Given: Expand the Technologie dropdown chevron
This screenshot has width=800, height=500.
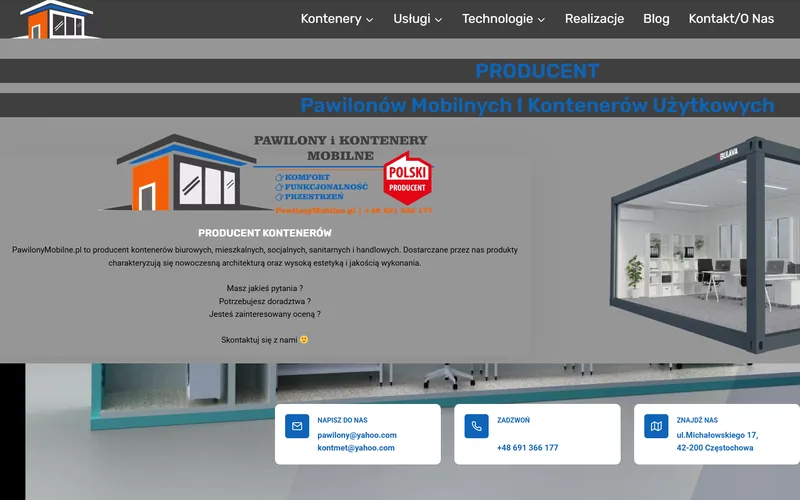Looking at the screenshot, I should (541, 20).
